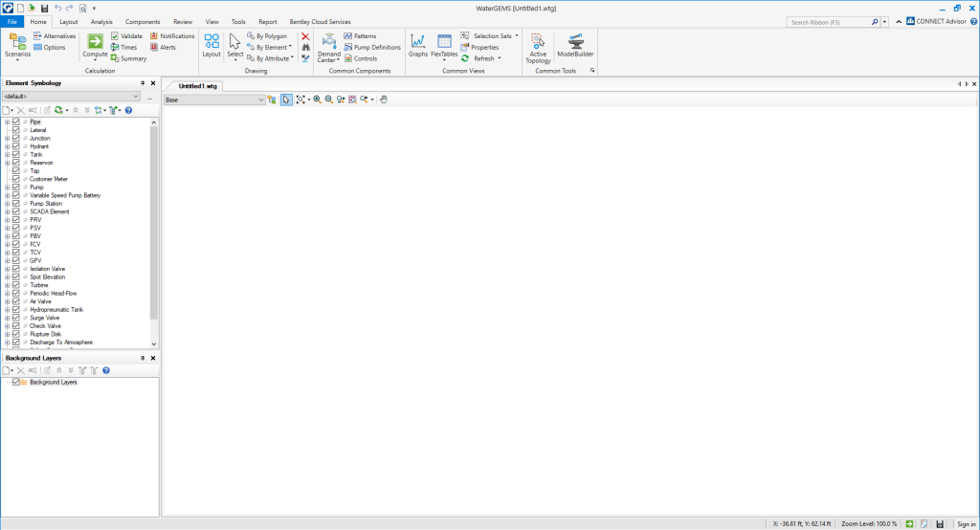Toggle the Reservoir checkbox
Image resolution: width=980 pixels, height=530 pixels.
[x=16, y=163]
